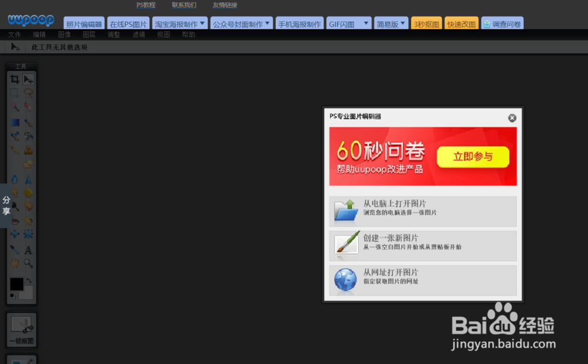
Task: Open the gray background color swatch
Action: pyautogui.click(x=28, y=294)
